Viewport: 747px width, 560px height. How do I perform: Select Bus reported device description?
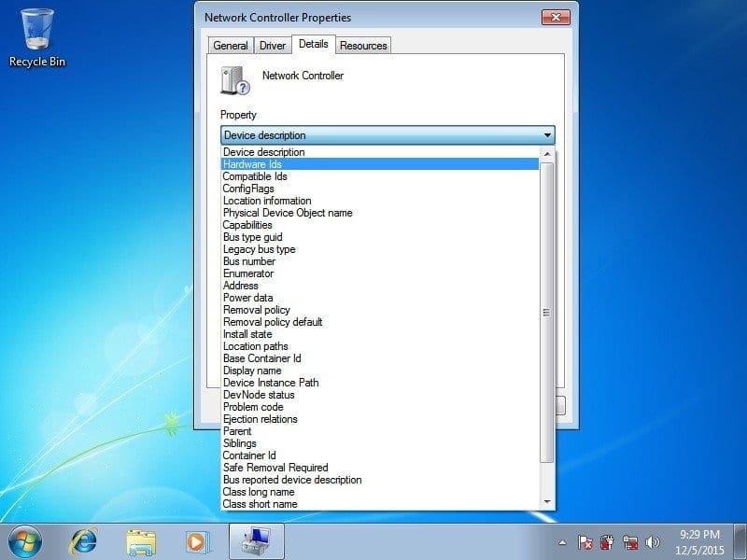(380, 480)
